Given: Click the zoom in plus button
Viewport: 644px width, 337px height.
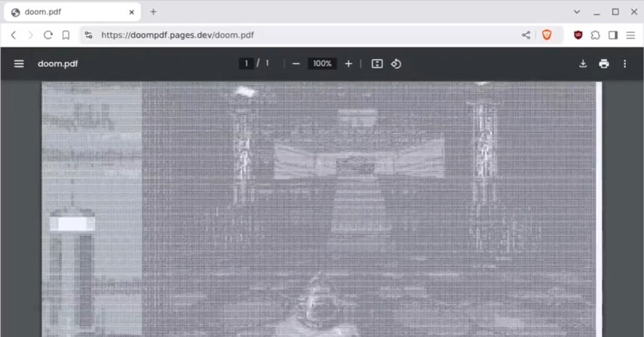Looking at the screenshot, I should (x=348, y=64).
